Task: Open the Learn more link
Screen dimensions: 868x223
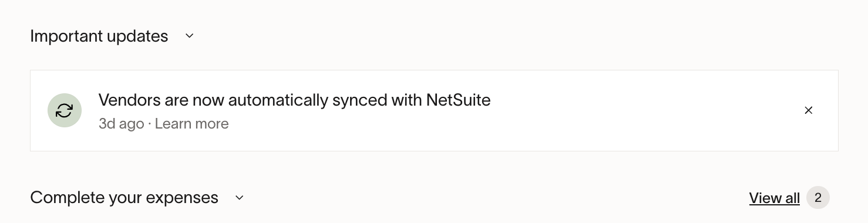Action: click(192, 124)
